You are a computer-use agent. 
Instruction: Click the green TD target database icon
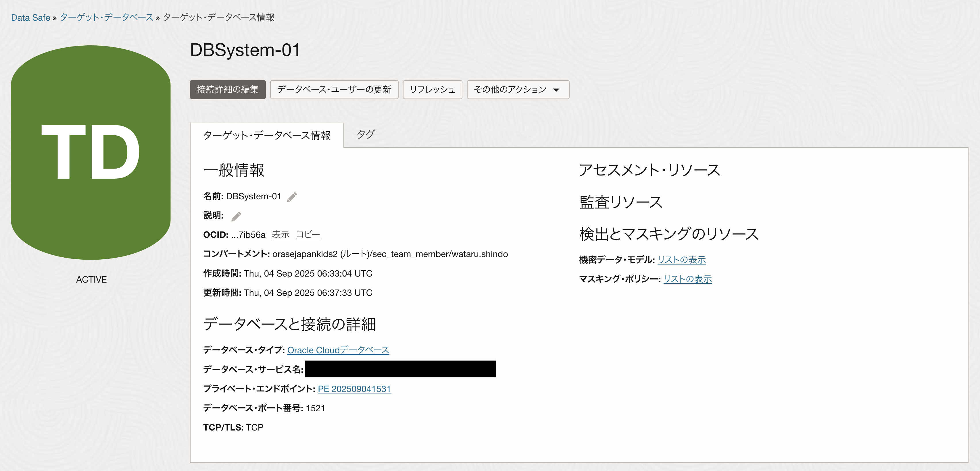pyautogui.click(x=91, y=152)
